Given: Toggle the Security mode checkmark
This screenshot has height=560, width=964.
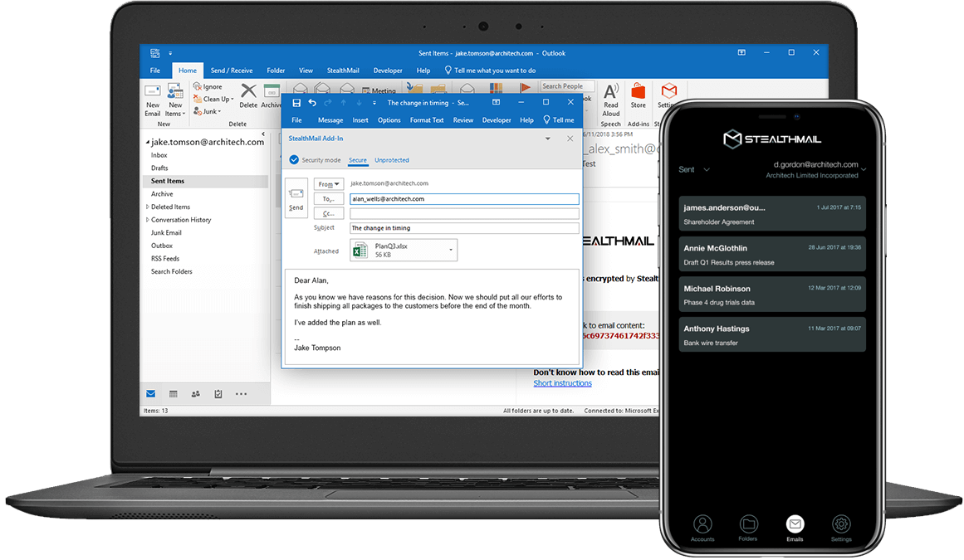Looking at the screenshot, I should (x=294, y=159).
